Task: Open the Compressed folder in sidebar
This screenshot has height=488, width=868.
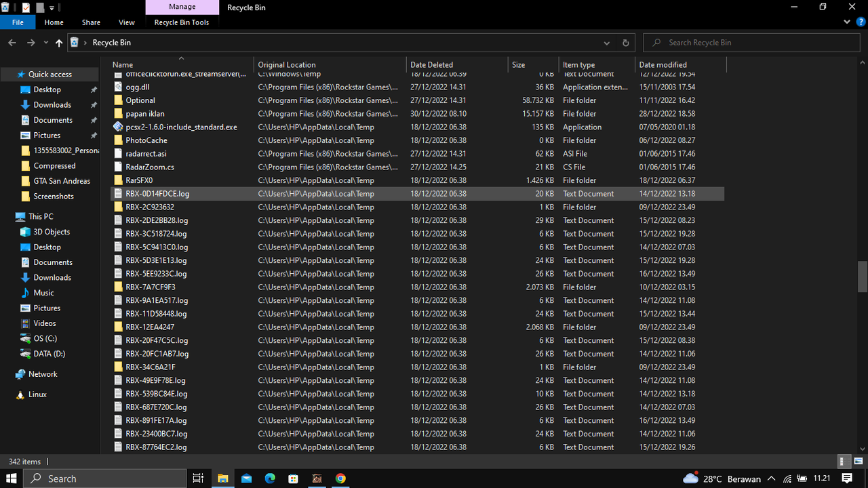Action: point(54,166)
